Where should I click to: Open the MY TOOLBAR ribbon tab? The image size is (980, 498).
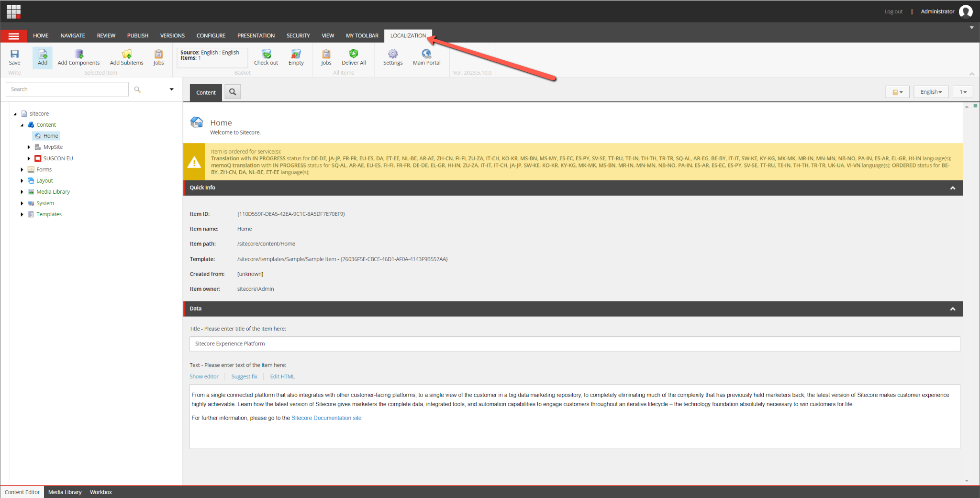coord(362,36)
